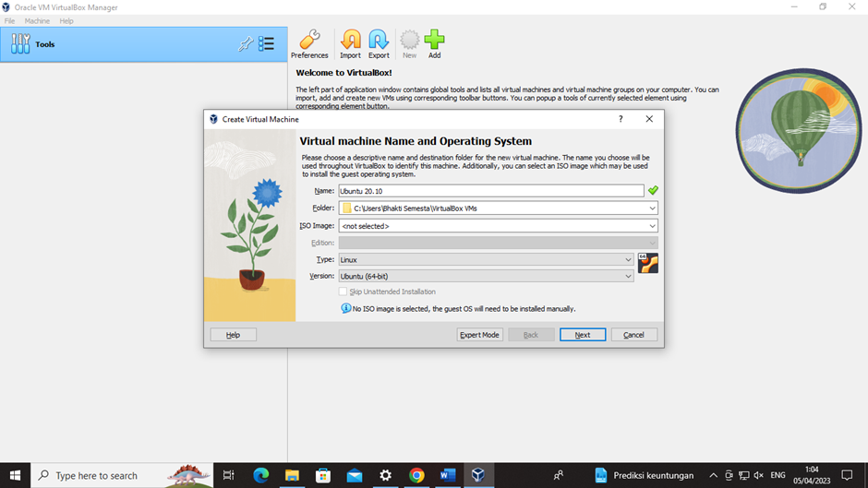This screenshot has height=488, width=868.
Task: Click the Linux OS type icon
Action: coord(647,263)
